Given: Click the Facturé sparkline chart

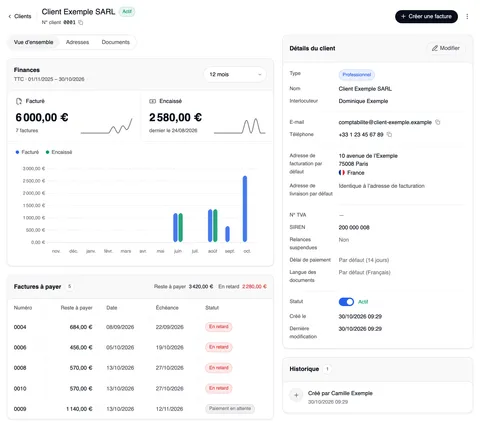Looking at the screenshot, I should [x=107, y=126].
